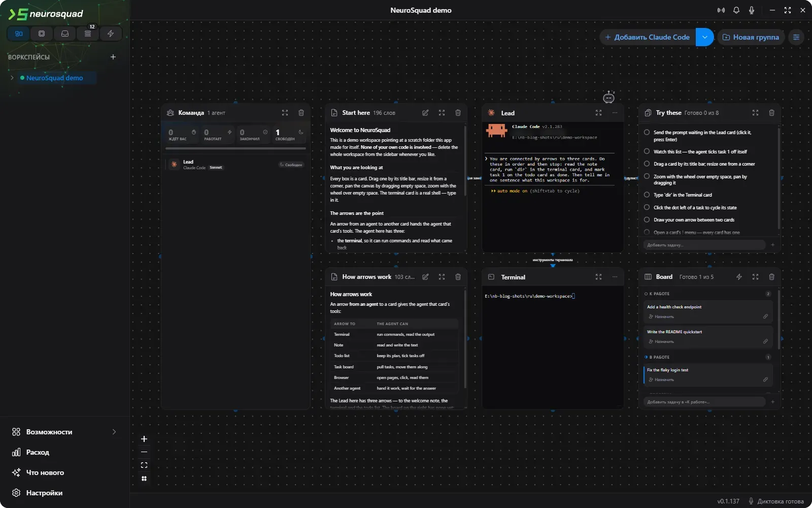This screenshot has height=508, width=812.
Task: Open the dropdown arrow beside Добавить Claude Code
Action: 704,37
